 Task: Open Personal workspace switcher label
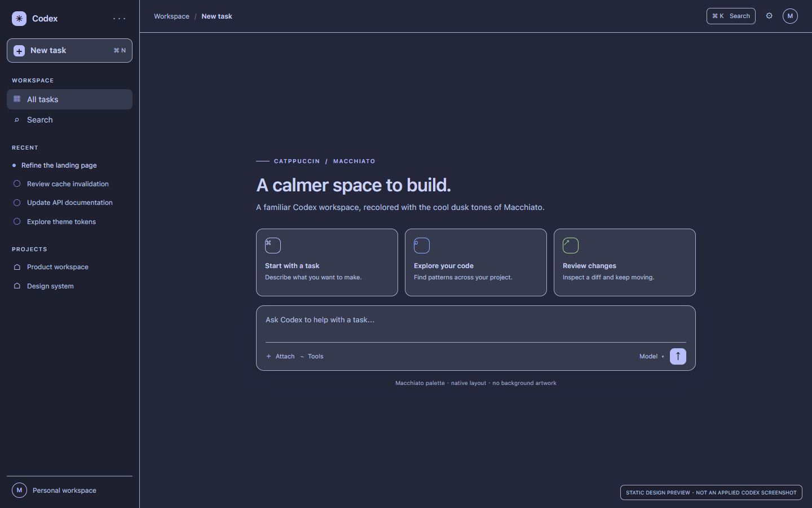tap(64, 491)
